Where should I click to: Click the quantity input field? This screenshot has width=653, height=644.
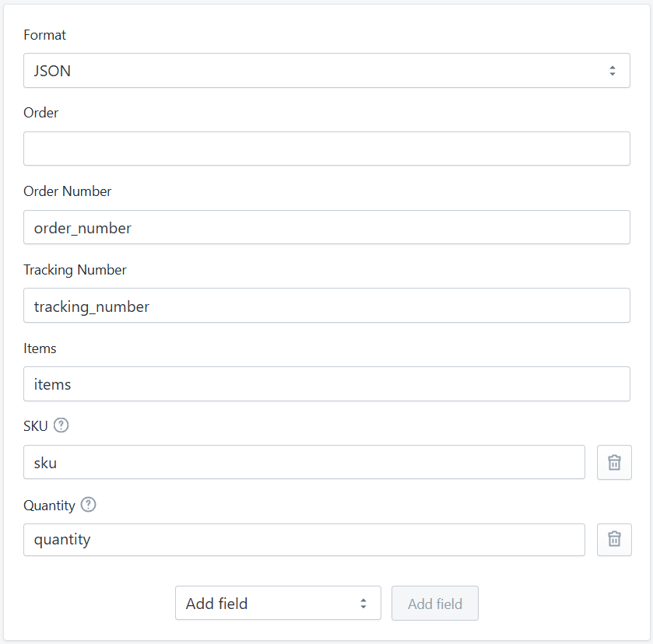tap(304, 540)
